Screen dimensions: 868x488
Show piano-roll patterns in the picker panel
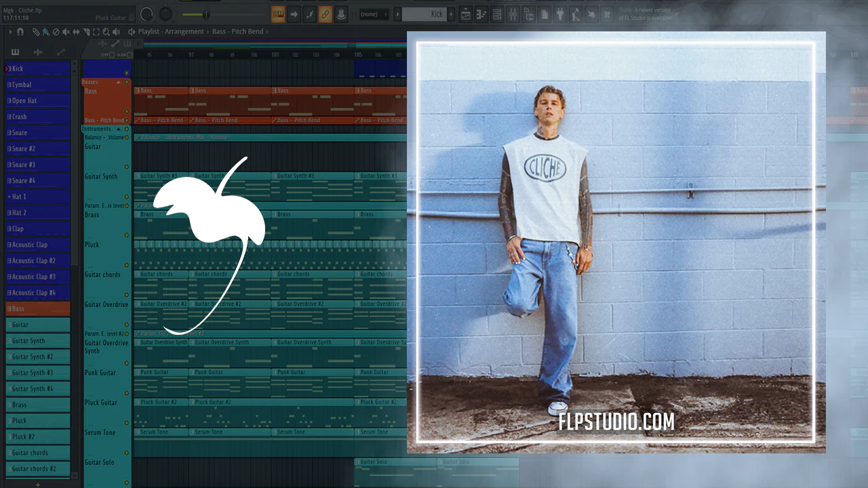tap(16, 52)
